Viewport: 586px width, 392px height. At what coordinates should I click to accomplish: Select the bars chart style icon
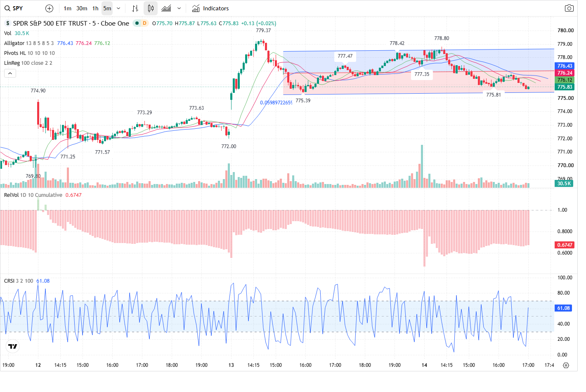point(135,8)
